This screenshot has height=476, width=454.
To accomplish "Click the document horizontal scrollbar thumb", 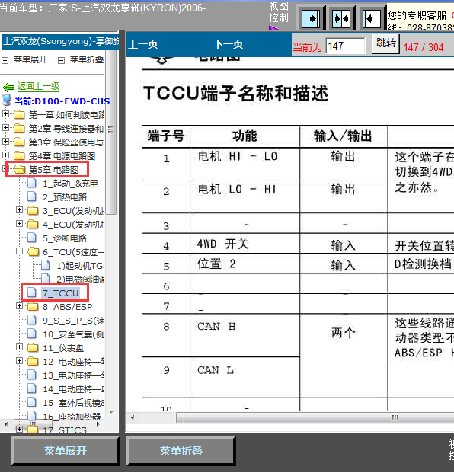I will tap(315, 417).
